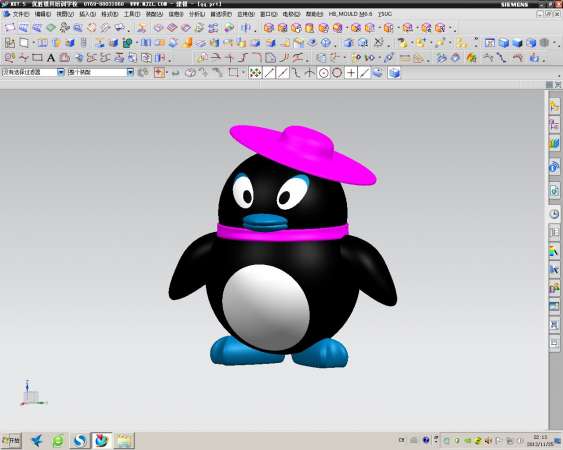
Task: Open the 整个装配 scope dropdown arrow
Action: click(130, 73)
